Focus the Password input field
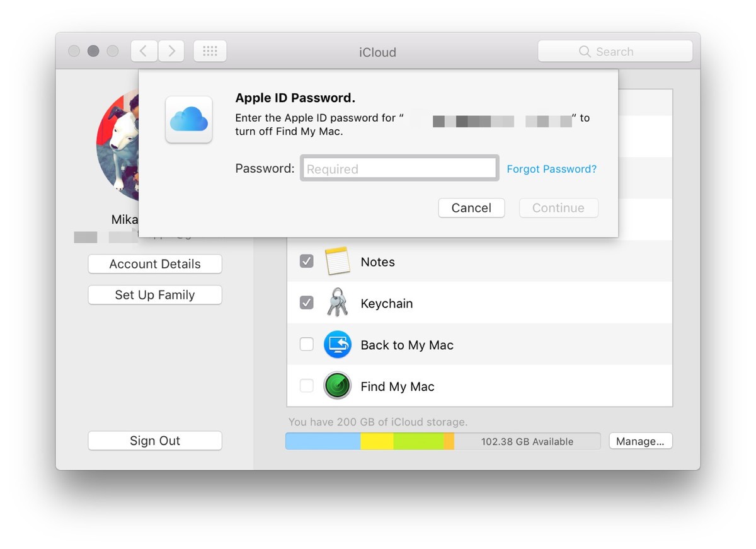This screenshot has width=756, height=549. (399, 168)
